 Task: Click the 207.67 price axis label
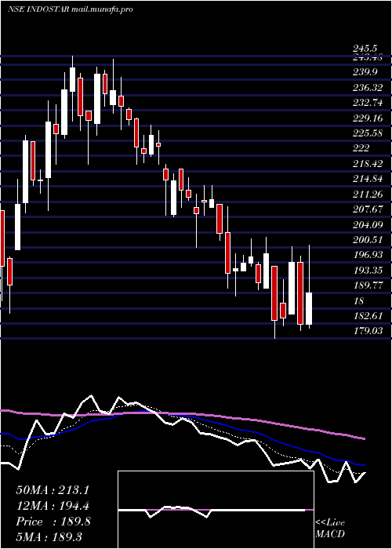click(x=368, y=209)
